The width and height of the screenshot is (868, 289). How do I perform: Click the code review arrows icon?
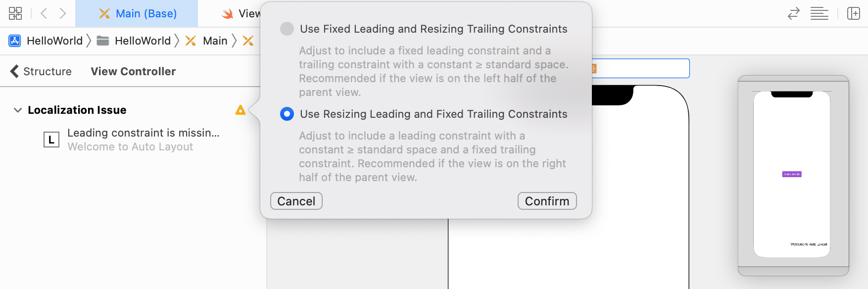coord(794,13)
